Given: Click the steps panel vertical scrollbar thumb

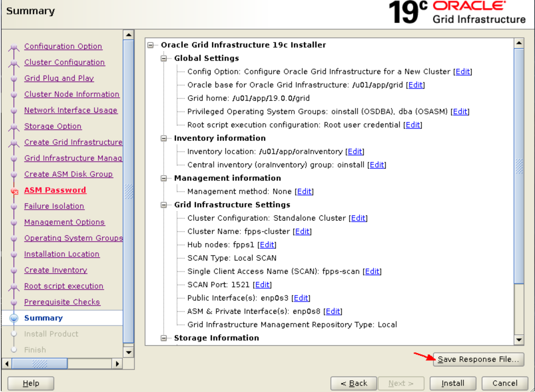Looking at the screenshot, I should [x=128, y=191].
